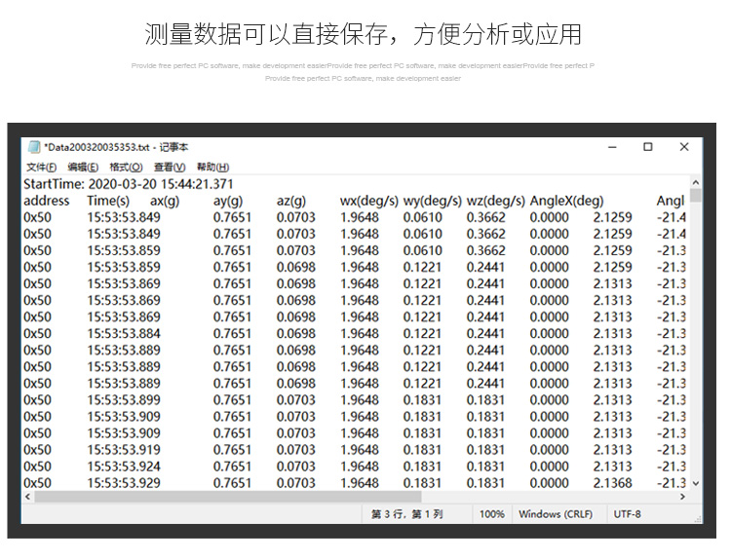Close the Data200320035353.txt Notepad window
This screenshot has height=560, width=731.
684,147
